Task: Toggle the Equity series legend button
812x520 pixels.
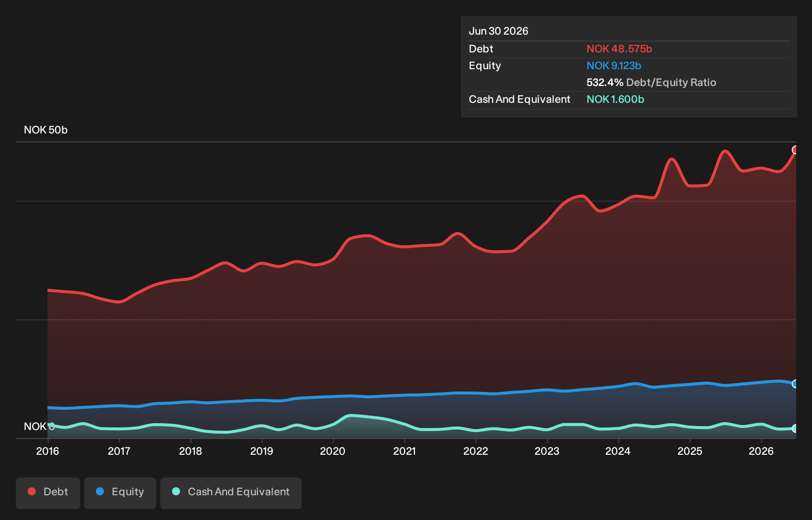Action: point(120,493)
